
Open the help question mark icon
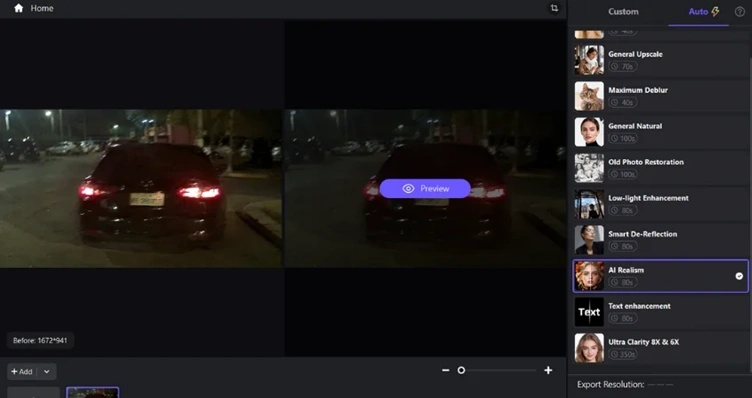tap(740, 12)
